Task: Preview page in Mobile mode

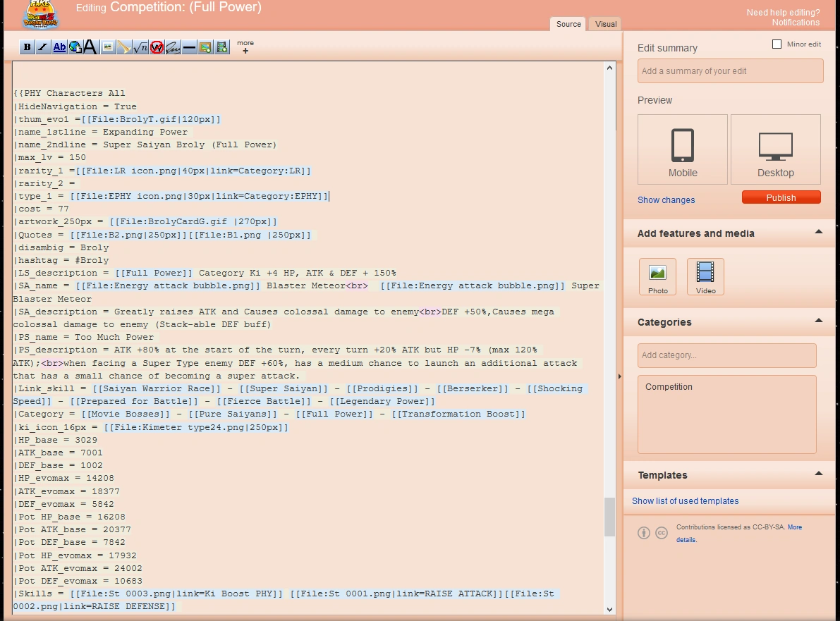Action: tap(683, 149)
